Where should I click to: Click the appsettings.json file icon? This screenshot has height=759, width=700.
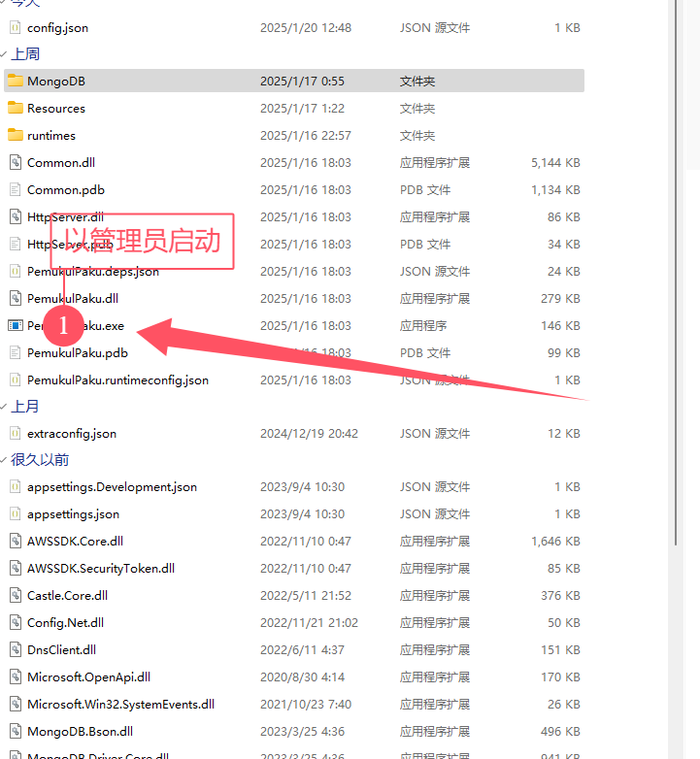click(x=15, y=513)
